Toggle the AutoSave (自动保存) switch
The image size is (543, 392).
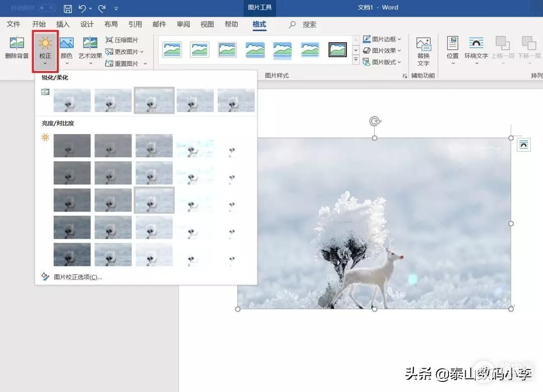[x=47, y=8]
